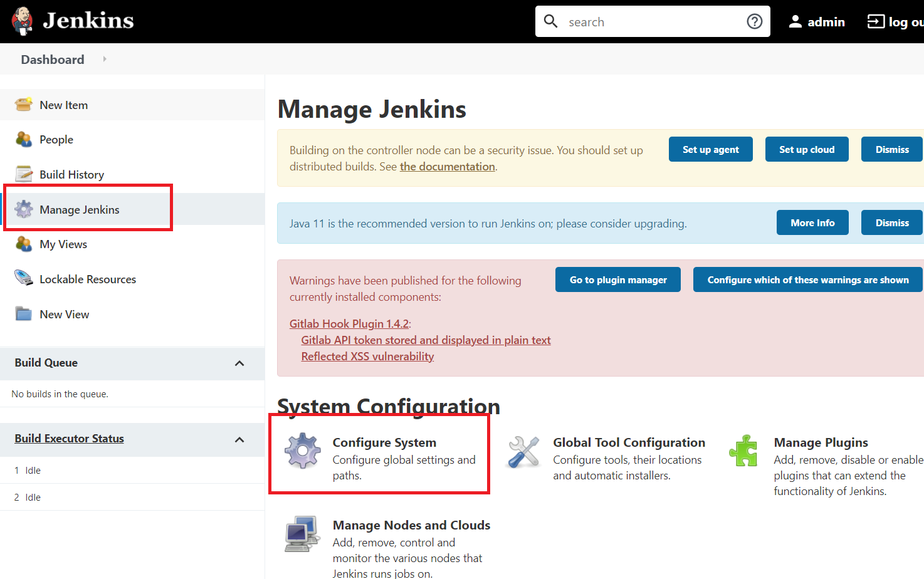Open Manage Plugins link

(821, 442)
